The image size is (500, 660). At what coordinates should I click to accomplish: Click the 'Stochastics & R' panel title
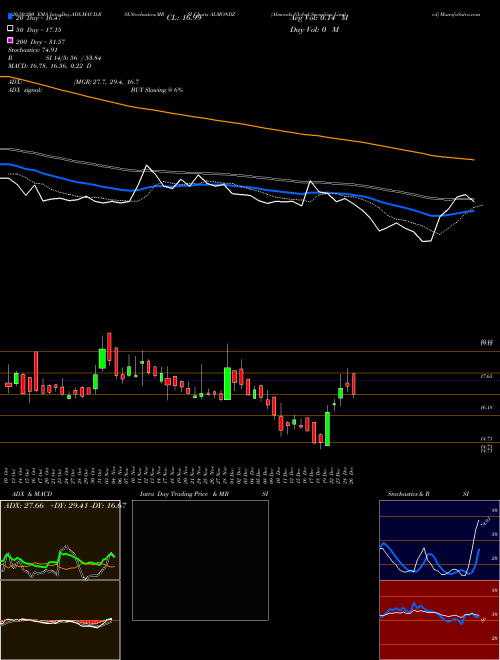409,494
